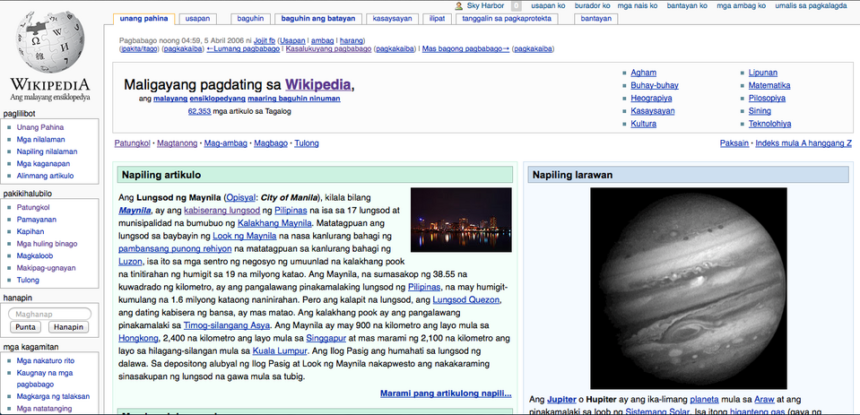Open the Sky Harbor user page
The image size is (860, 415).
[485, 5]
